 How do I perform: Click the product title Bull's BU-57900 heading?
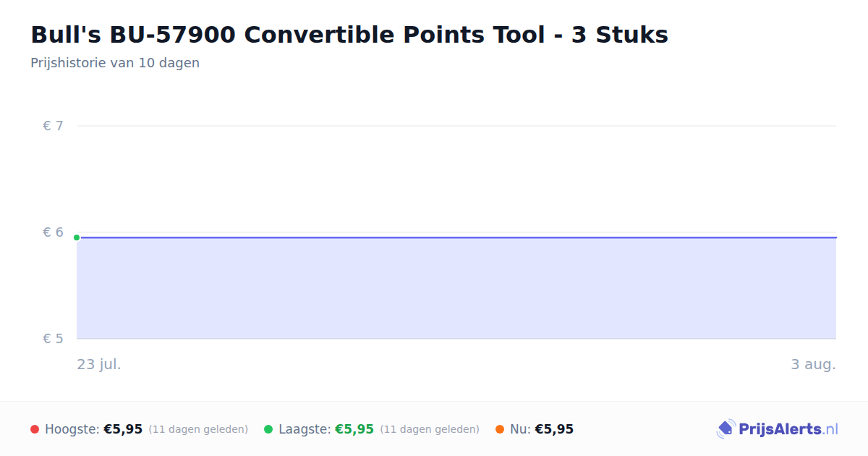pyautogui.click(x=349, y=35)
